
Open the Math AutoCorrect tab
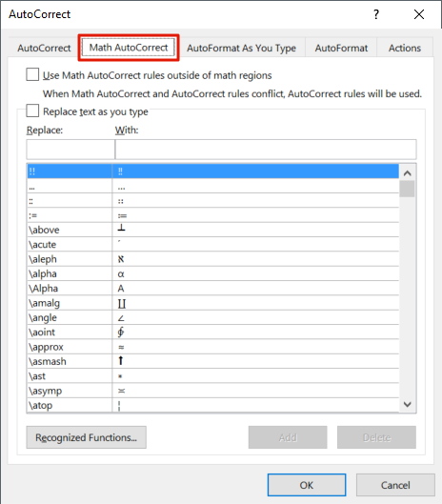(129, 48)
